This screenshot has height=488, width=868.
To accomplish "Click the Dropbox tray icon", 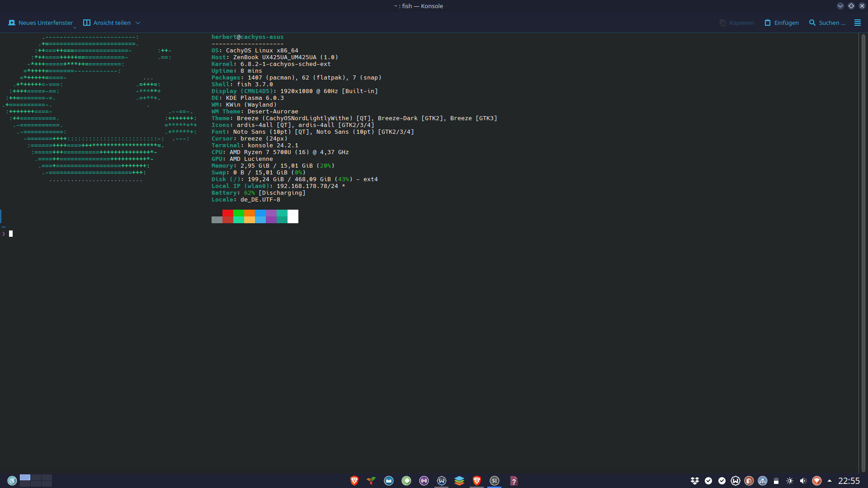I will click(695, 481).
